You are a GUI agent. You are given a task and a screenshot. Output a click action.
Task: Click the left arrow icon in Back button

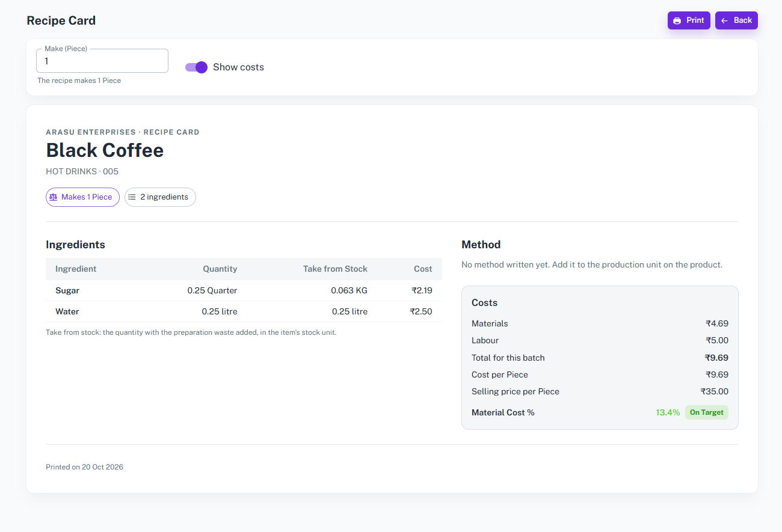click(x=724, y=20)
